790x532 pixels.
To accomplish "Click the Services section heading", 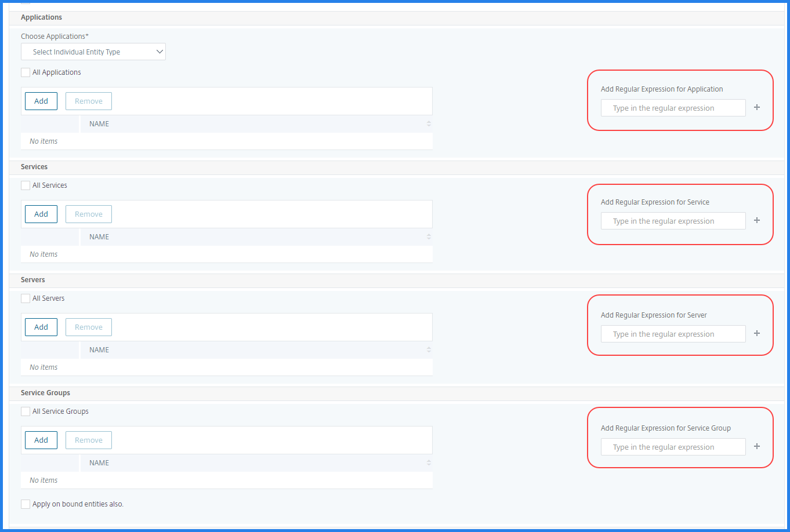I will coord(34,166).
